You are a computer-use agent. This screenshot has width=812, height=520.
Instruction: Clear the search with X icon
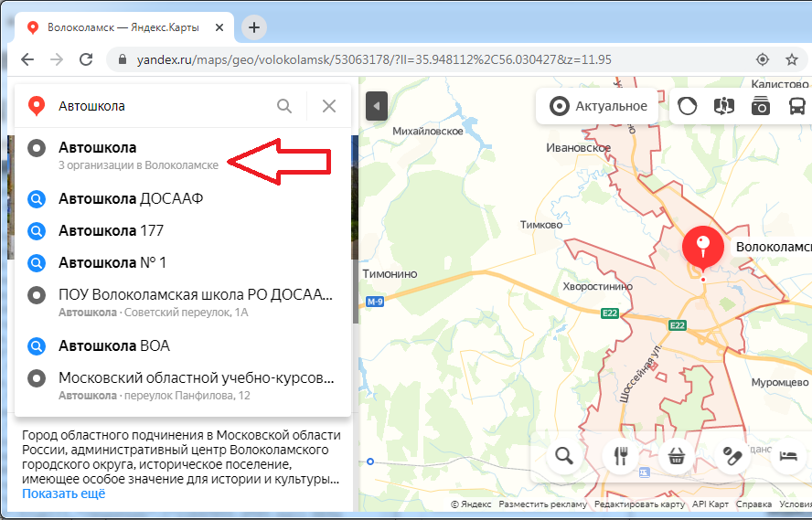pyautogui.click(x=329, y=106)
